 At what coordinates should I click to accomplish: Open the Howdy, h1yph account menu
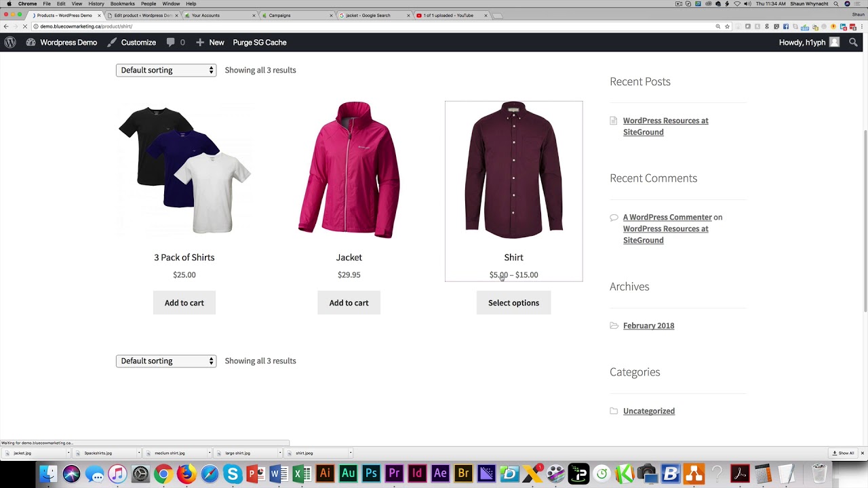809,42
